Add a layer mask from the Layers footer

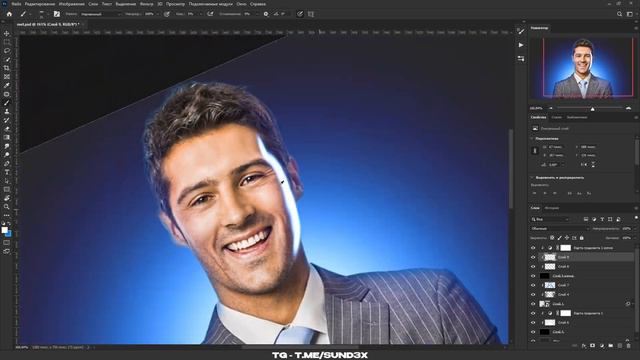click(x=593, y=346)
